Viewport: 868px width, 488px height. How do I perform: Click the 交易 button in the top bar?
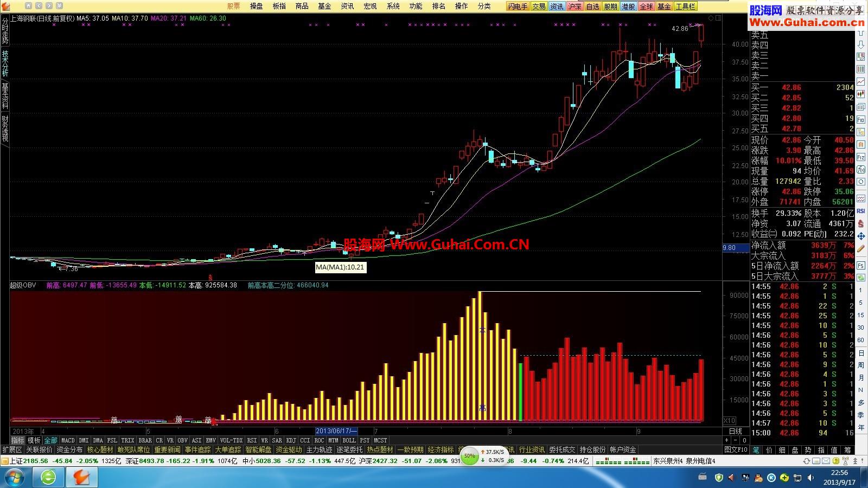tap(539, 7)
